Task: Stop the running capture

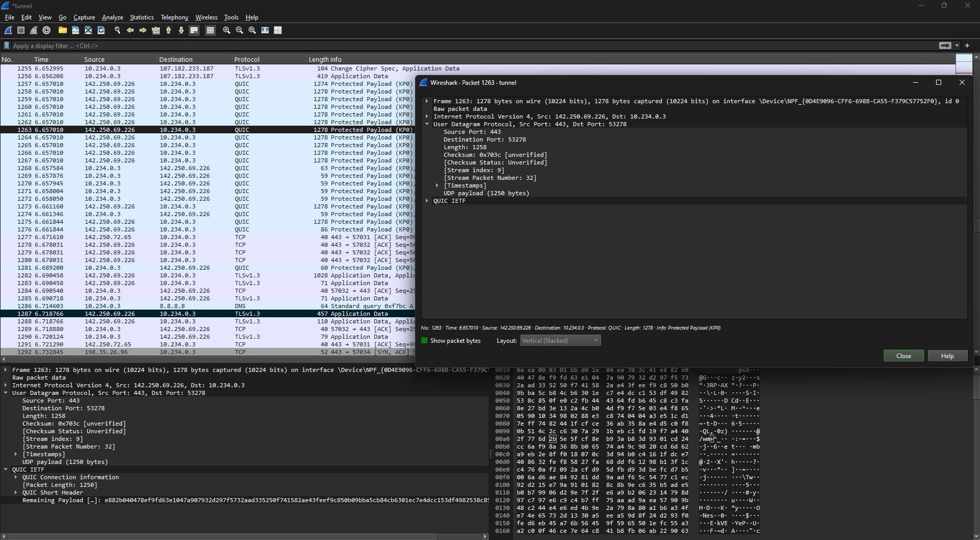Action: 21,30
